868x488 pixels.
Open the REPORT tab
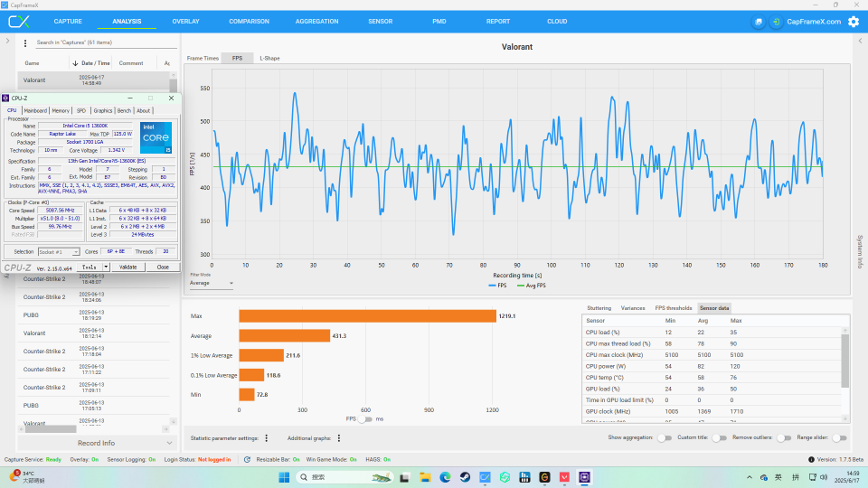pos(498,22)
